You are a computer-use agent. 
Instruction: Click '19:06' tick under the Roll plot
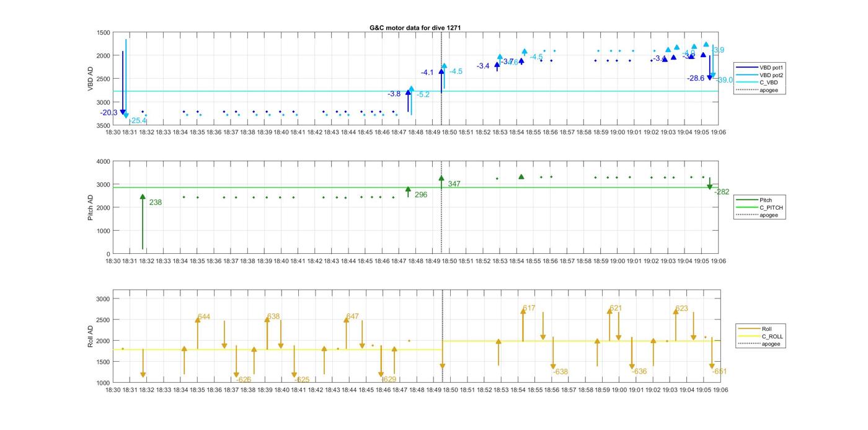[720, 390]
